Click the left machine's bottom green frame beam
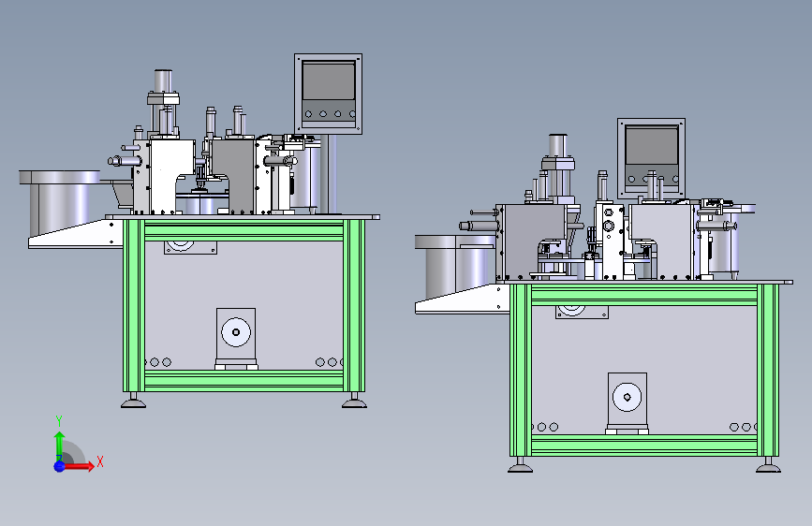This screenshot has height=526, width=812. coord(244,381)
